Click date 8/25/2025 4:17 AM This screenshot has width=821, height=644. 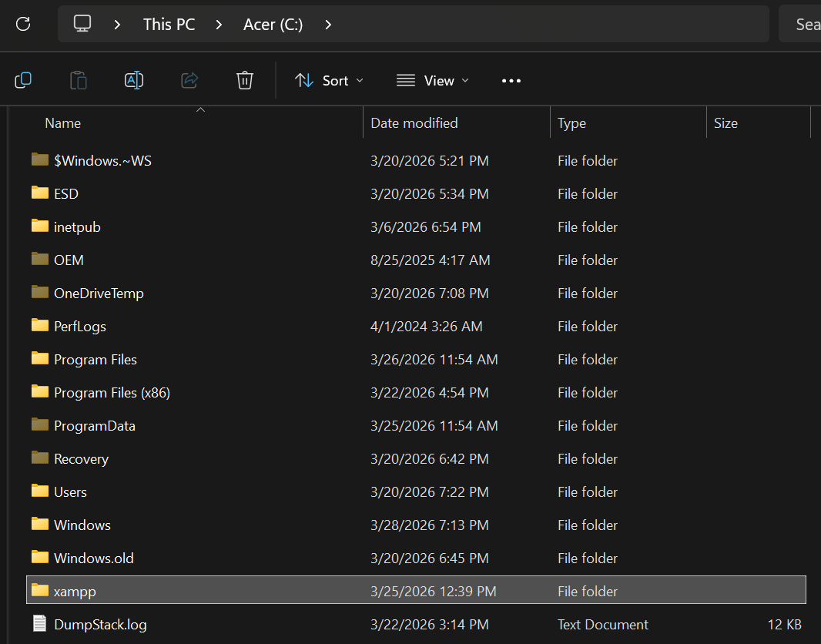431,260
